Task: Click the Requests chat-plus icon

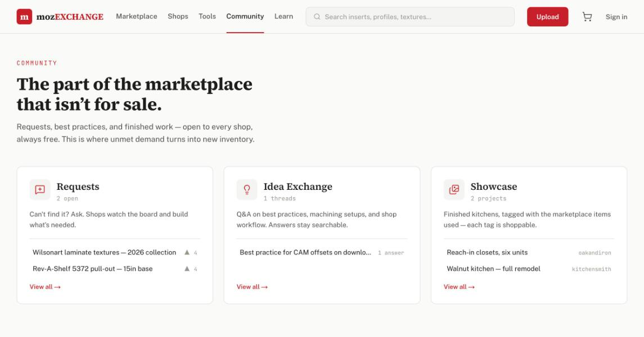Action: (x=40, y=189)
